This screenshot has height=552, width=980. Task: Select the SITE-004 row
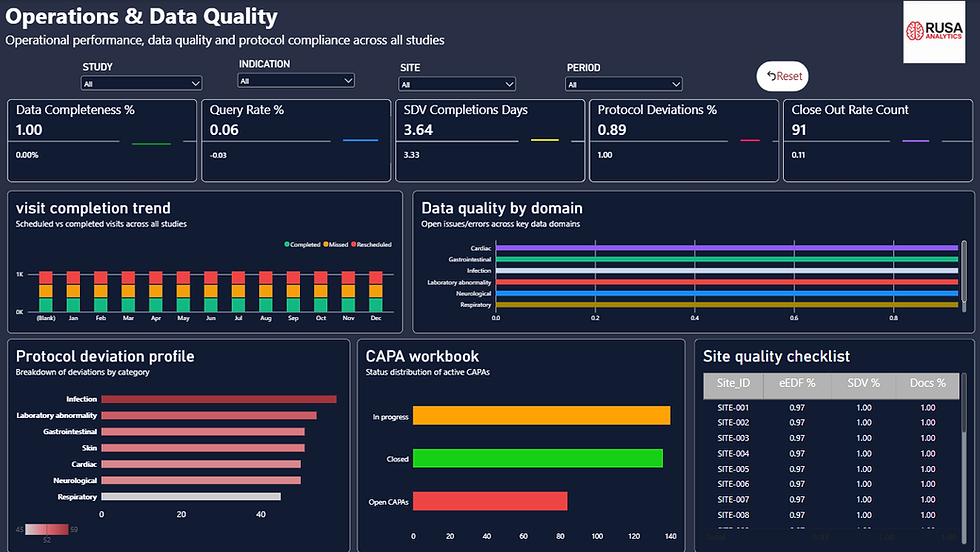(x=831, y=454)
